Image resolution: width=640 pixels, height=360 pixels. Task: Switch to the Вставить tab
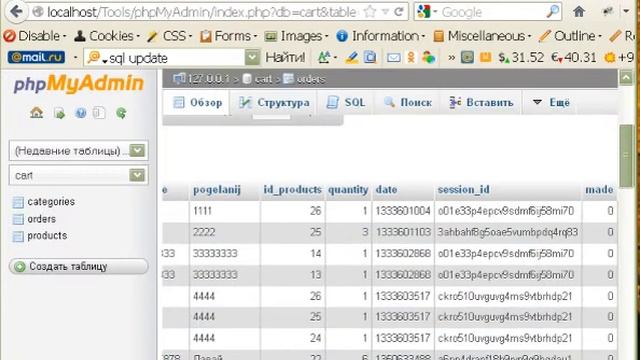[481, 102]
